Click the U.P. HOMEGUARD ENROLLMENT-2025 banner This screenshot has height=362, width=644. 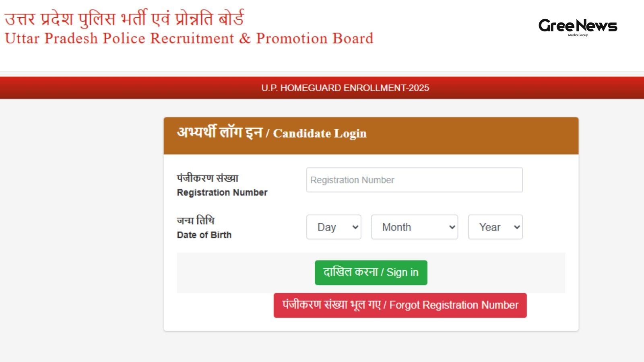tap(345, 87)
